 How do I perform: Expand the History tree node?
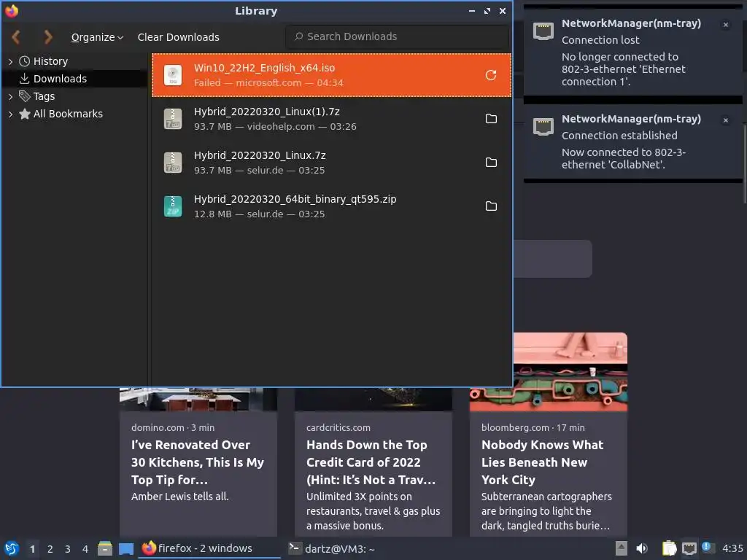coord(10,61)
